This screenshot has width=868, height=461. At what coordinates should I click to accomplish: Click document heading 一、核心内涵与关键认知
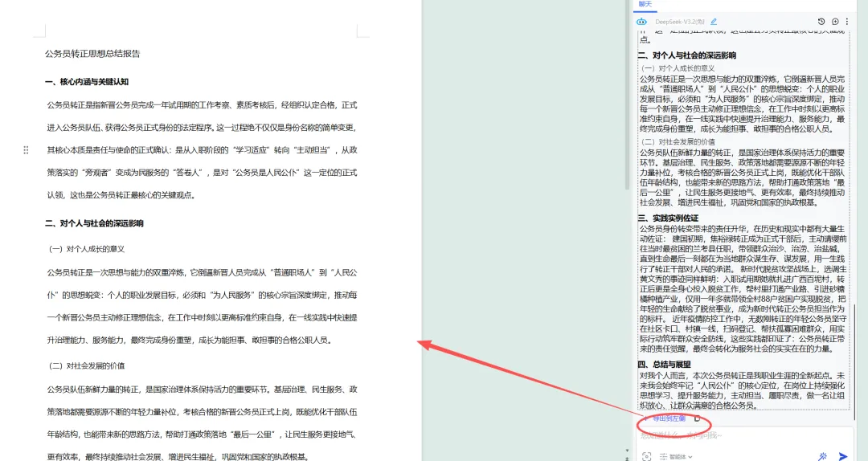(87, 82)
